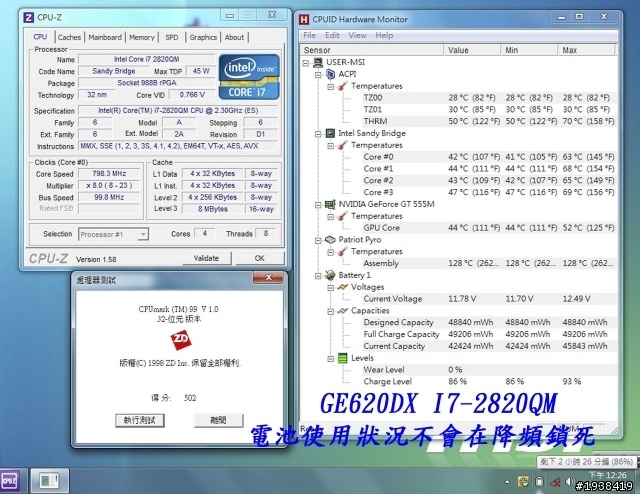Viewport: 640px width, 494px height.
Task: Click the battery icon in system tray
Action: [540, 482]
